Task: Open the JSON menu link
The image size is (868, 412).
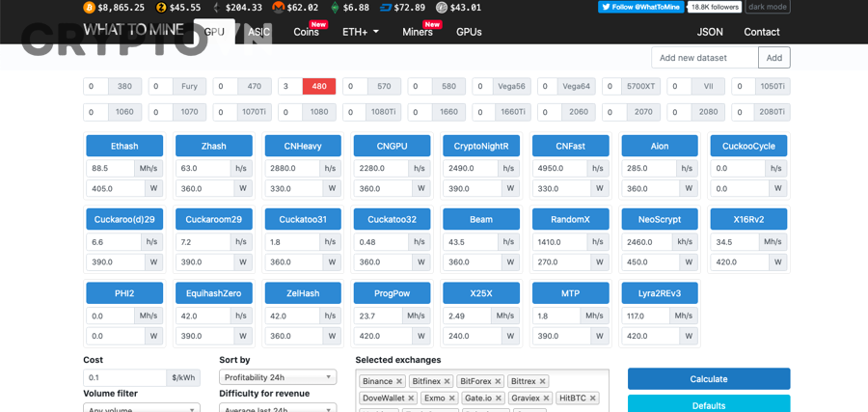Action: (710, 32)
